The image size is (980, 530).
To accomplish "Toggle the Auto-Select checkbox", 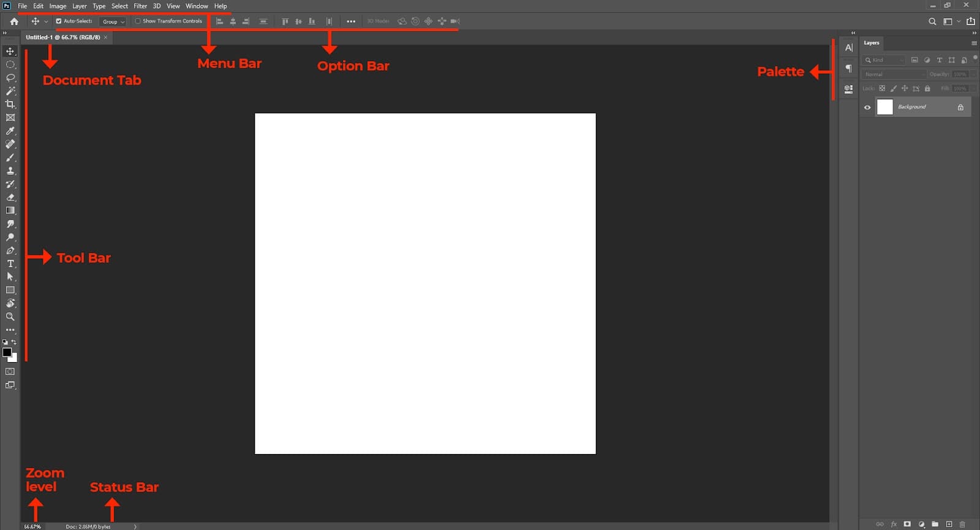I will tap(59, 21).
